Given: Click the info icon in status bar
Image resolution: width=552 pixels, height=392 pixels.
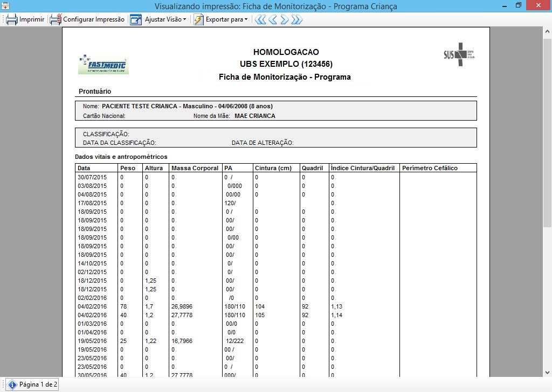Looking at the screenshot, I should point(12,384).
